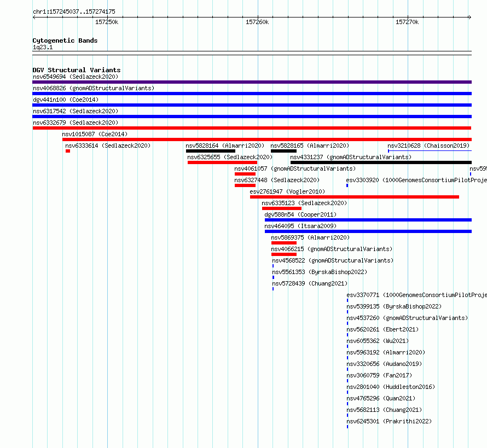Select the red nsv4061057 variant bar
The image size is (487, 448).
click(x=245, y=174)
